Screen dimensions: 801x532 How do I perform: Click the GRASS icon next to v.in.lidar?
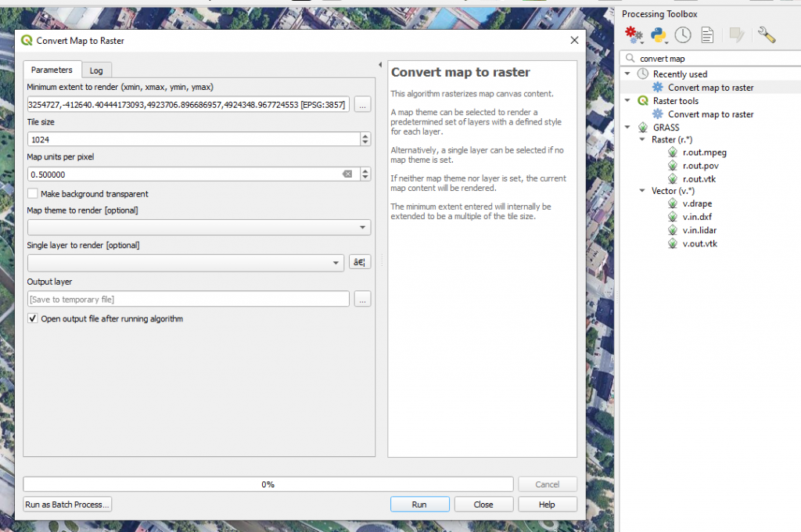click(673, 230)
